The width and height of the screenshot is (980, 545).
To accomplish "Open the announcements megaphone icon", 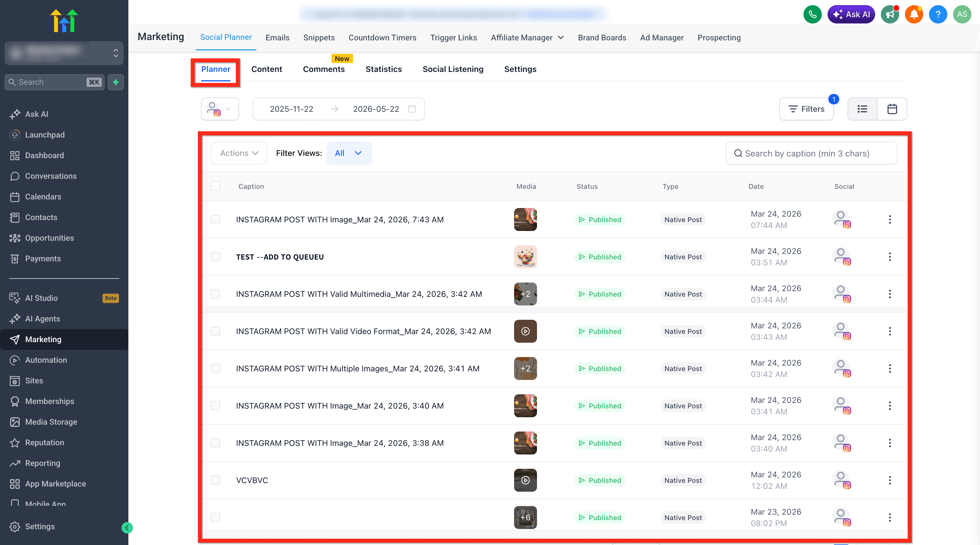I will click(890, 14).
